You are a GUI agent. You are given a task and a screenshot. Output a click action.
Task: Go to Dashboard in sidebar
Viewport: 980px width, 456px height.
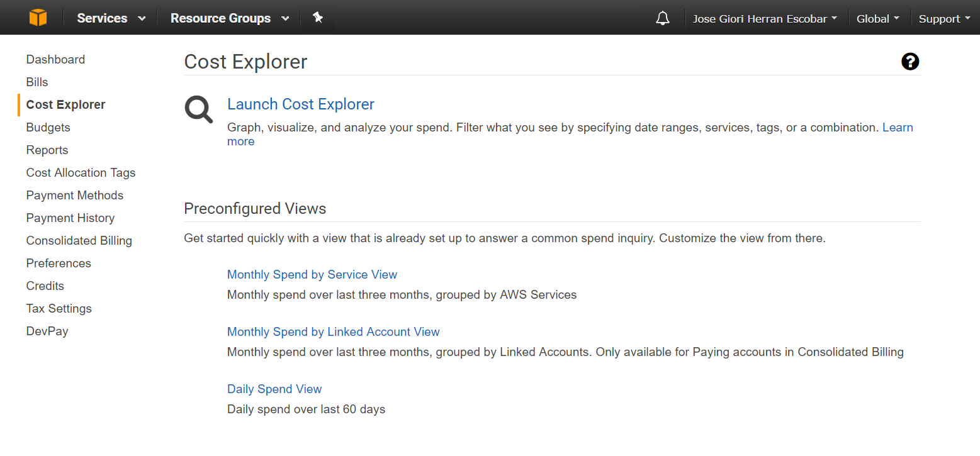pos(55,60)
